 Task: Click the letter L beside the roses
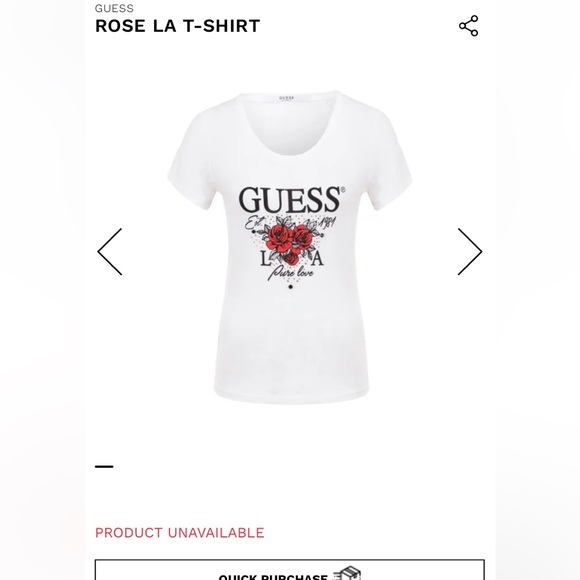click(x=264, y=259)
